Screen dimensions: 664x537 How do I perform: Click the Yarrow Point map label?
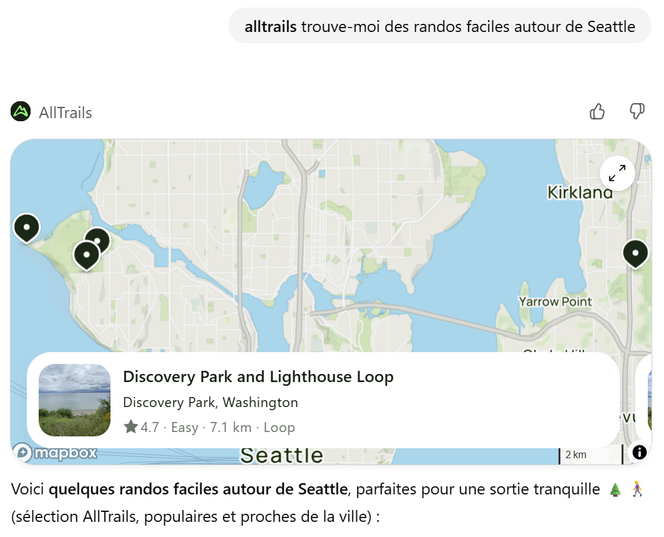coord(555,301)
